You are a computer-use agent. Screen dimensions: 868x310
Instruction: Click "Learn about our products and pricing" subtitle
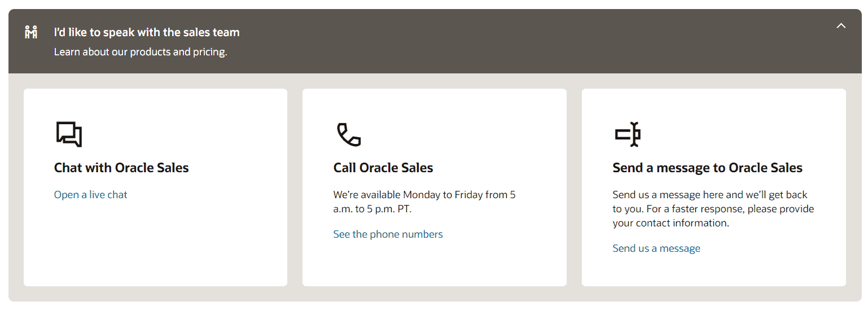click(x=141, y=52)
